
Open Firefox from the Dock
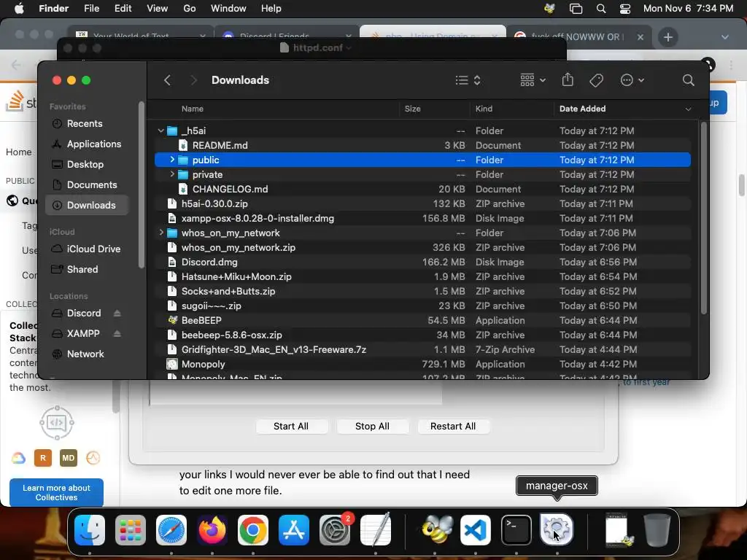pyautogui.click(x=212, y=530)
